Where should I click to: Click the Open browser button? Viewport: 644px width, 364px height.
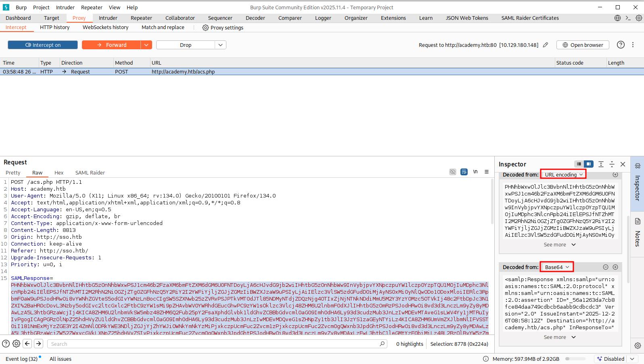pos(582,45)
